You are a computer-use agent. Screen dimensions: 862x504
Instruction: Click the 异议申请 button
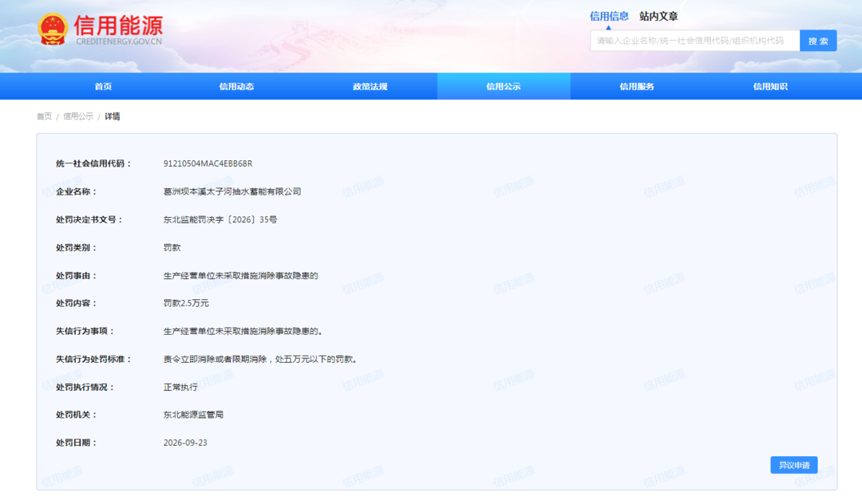tap(794, 465)
